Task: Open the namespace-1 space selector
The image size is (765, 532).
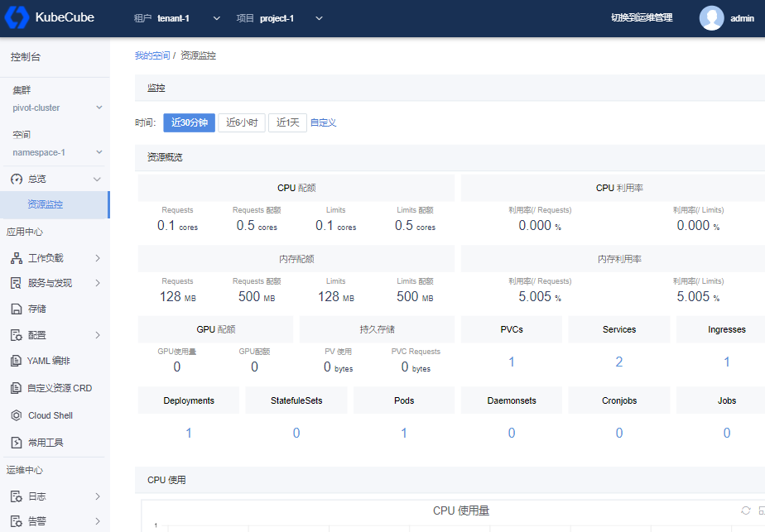Action: [58, 152]
